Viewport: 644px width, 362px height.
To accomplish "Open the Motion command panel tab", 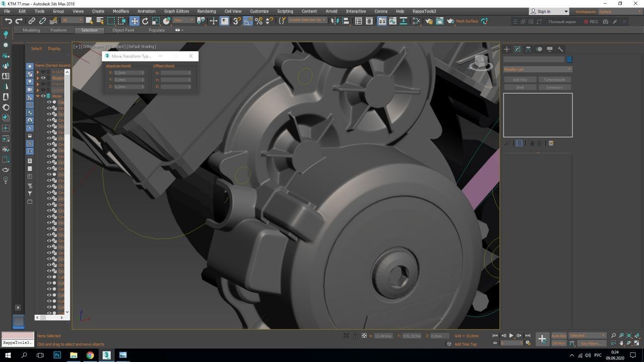I will click(539, 49).
